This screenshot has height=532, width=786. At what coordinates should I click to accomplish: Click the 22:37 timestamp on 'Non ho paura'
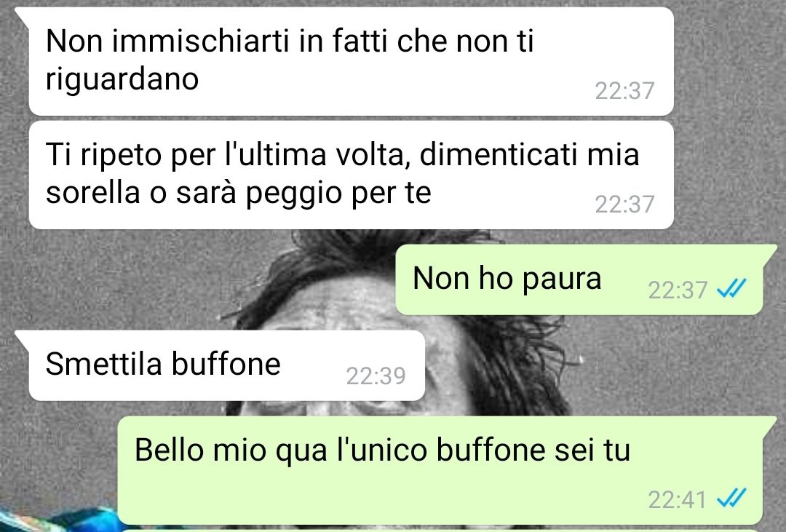[678, 290]
